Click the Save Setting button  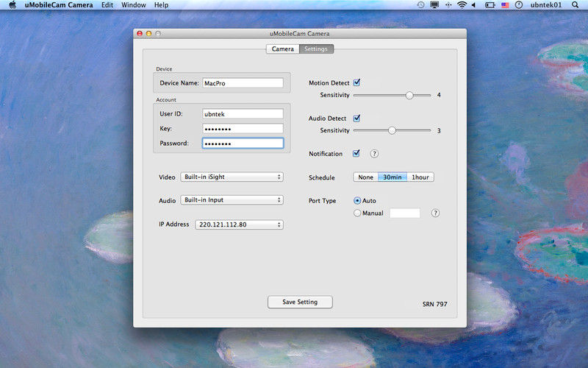click(x=300, y=302)
